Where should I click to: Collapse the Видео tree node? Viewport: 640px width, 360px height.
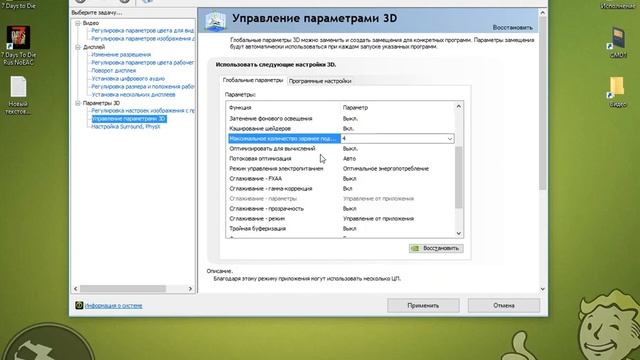pos(78,23)
